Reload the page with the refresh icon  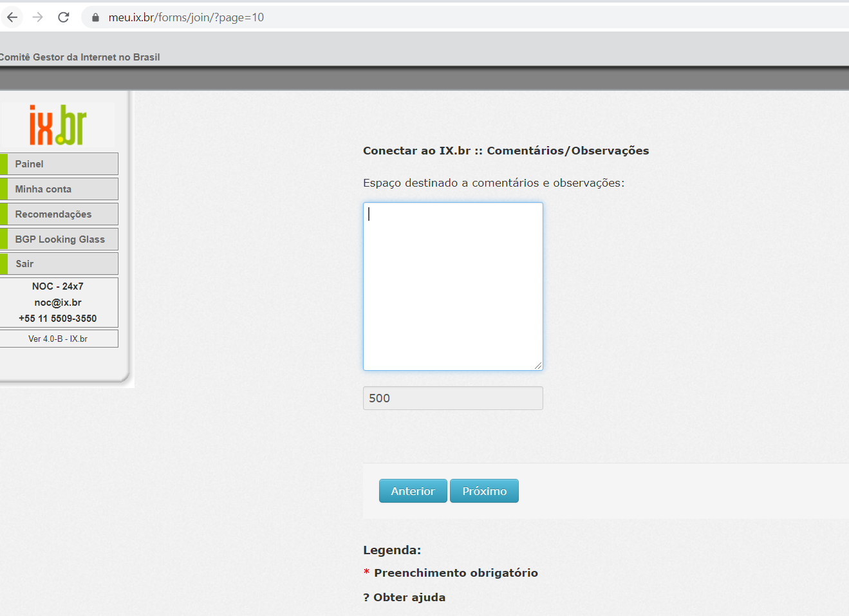pyautogui.click(x=63, y=17)
